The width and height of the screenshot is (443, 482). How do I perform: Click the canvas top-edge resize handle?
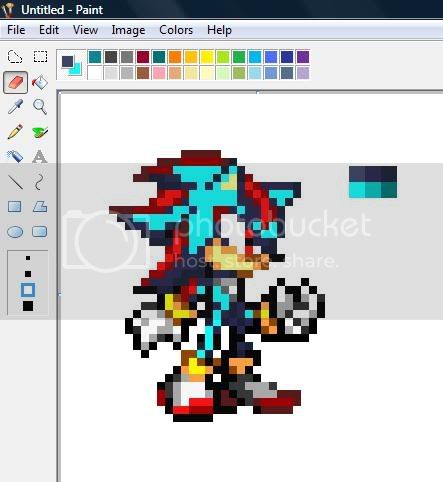click(x=257, y=92)
